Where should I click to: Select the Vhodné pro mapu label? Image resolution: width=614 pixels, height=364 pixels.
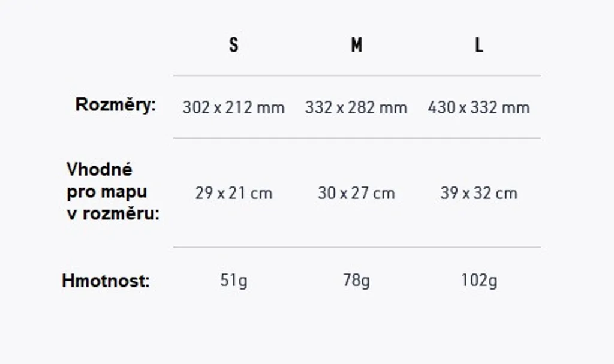pyautogui.click(x=113, y=192)
